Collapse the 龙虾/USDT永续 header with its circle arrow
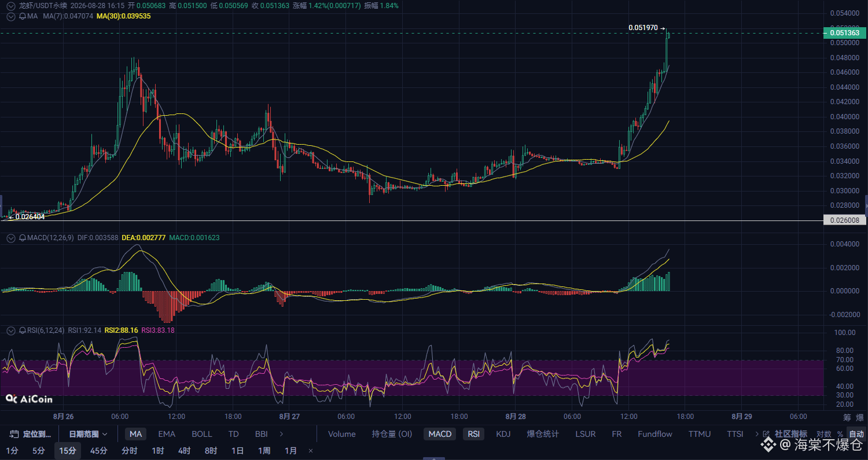868x460 pixels. point(10,6)
